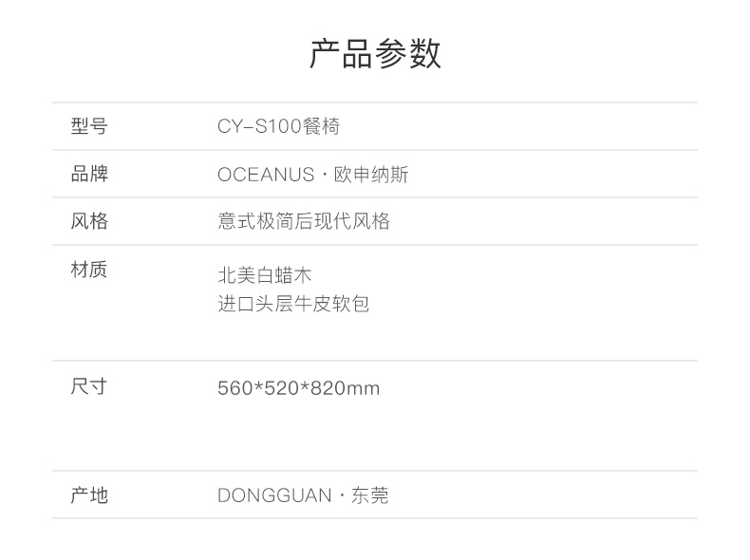Click the 北美白蜡木 material line
Viewport: 750px width, 560px height.
point(265,275)
